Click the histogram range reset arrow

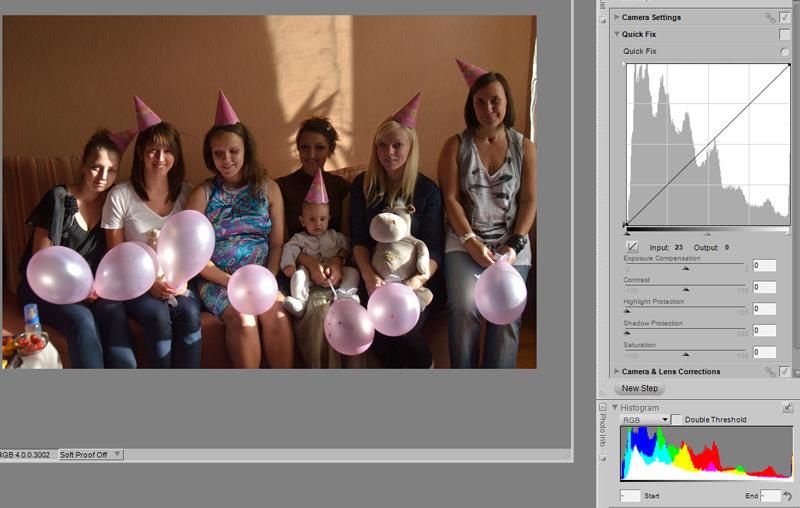point(787,496)
